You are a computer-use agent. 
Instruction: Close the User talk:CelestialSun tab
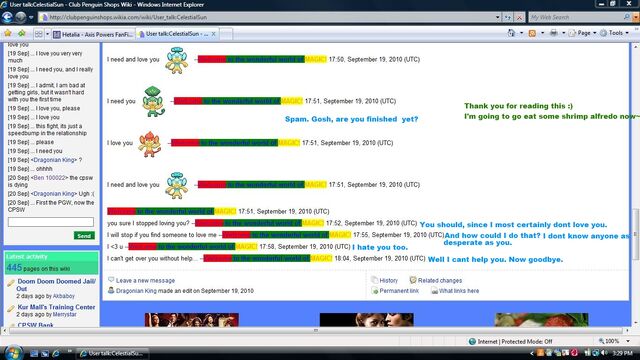tap(213, 34)
